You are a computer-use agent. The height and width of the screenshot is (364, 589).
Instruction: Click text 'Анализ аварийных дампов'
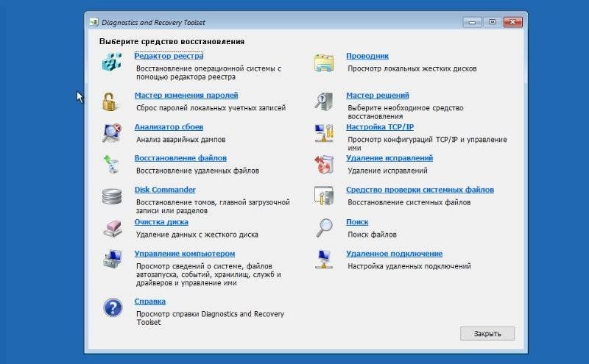[180, 139]
